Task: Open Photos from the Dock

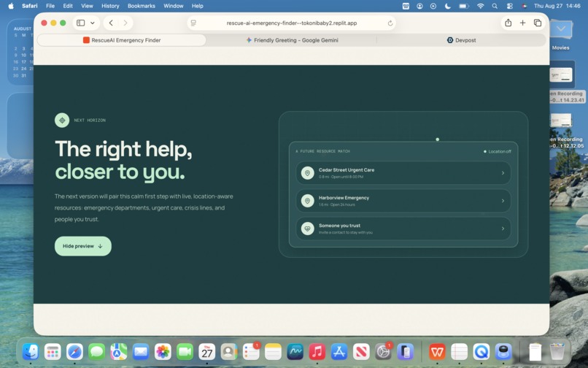Action: pyautogui.click(x=163, y=352)
